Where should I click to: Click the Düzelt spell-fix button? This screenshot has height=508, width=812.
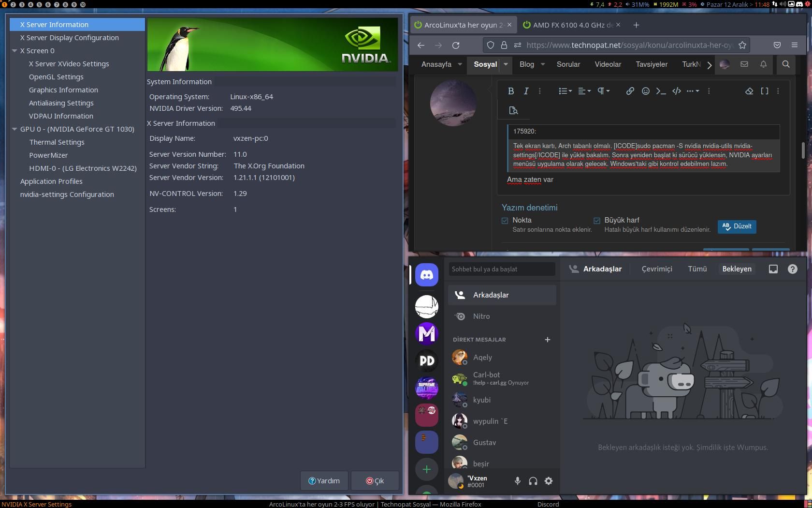pyautogui.click(x=737, y=226)
